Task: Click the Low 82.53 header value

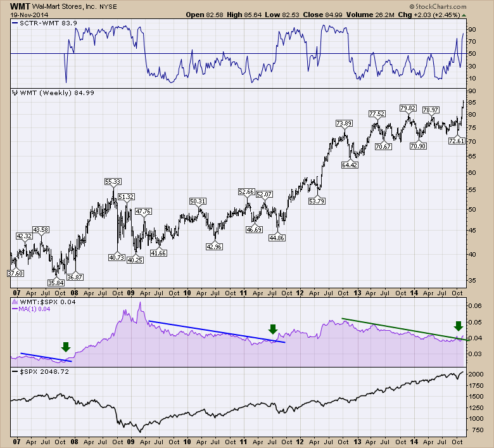Action: click(282, 15)
